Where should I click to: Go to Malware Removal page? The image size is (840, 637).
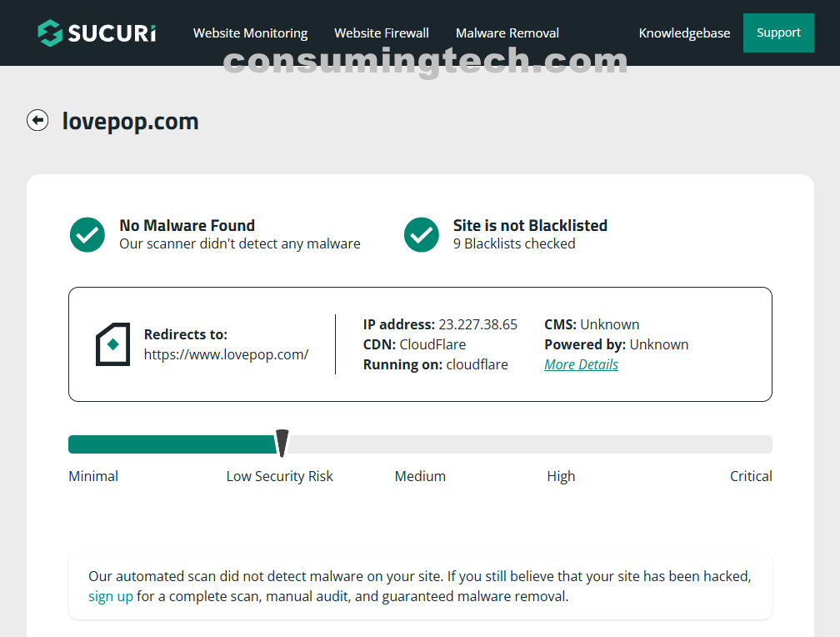point(507,33)
